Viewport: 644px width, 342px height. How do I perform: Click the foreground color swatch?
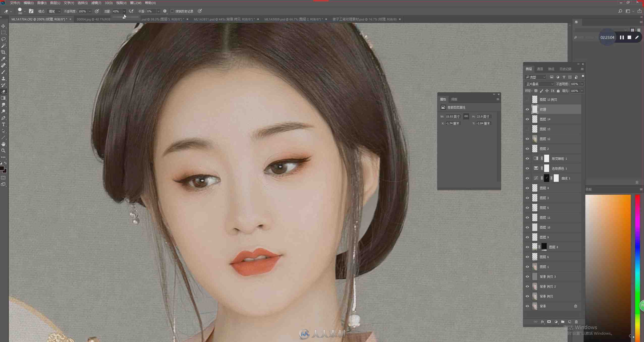point(2,168)
